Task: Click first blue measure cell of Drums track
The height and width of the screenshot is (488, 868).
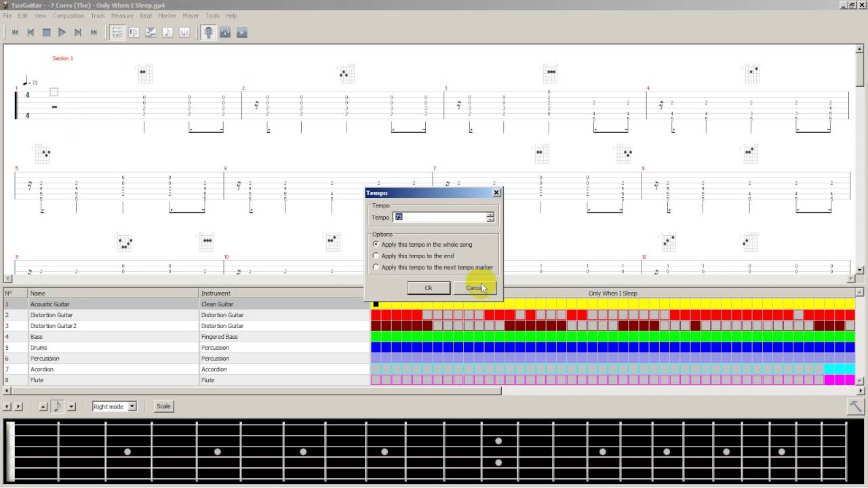Action: (x=376, y=348)
